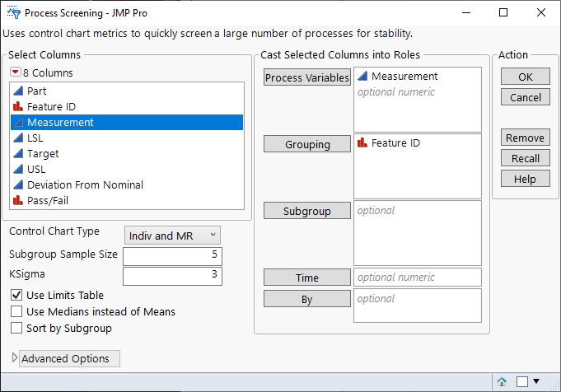Click the Feature ID nominal icon in the Grouping box
Viewport: 561px width, 392px height.
362,143
